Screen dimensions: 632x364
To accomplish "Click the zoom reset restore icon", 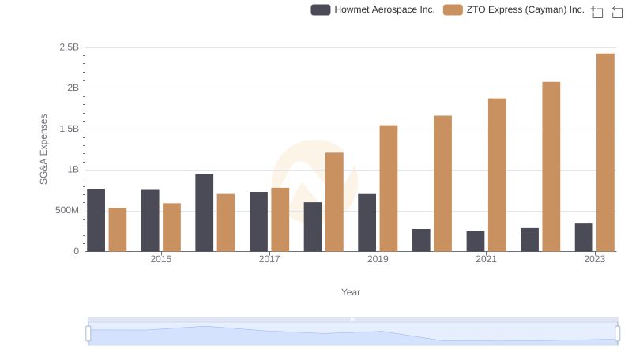I will click(x=617, y=12).
